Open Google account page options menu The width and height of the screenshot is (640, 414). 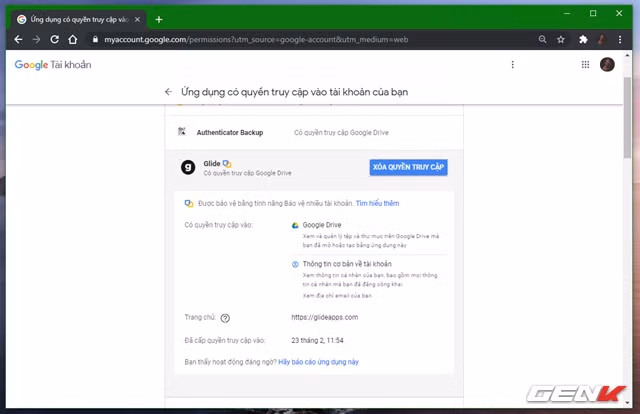pyautogui.click(x=513, y=65)
